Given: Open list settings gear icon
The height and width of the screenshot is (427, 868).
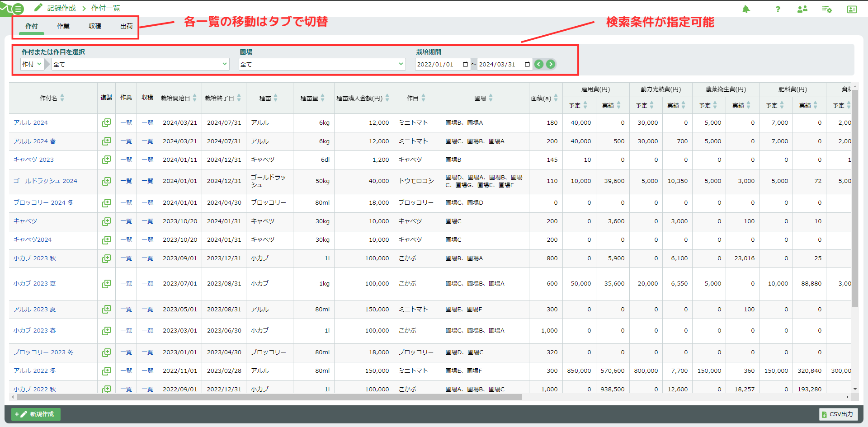Looking at the screenshot, I should [x=827, y=9].
